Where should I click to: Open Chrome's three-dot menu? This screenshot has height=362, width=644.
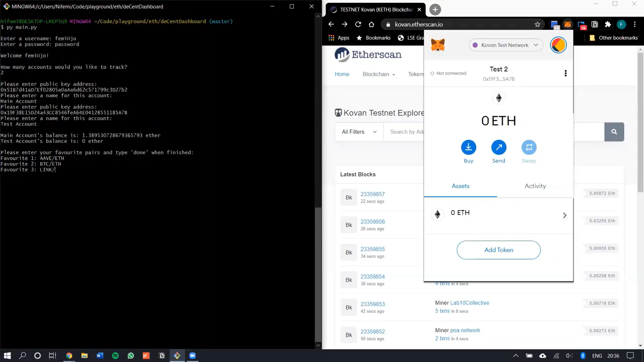634,24
